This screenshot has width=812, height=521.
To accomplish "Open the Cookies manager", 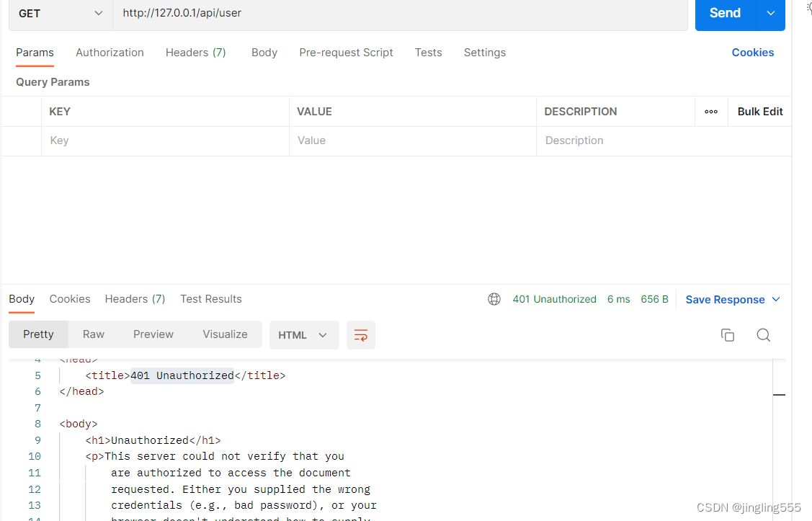I will 752,52.
